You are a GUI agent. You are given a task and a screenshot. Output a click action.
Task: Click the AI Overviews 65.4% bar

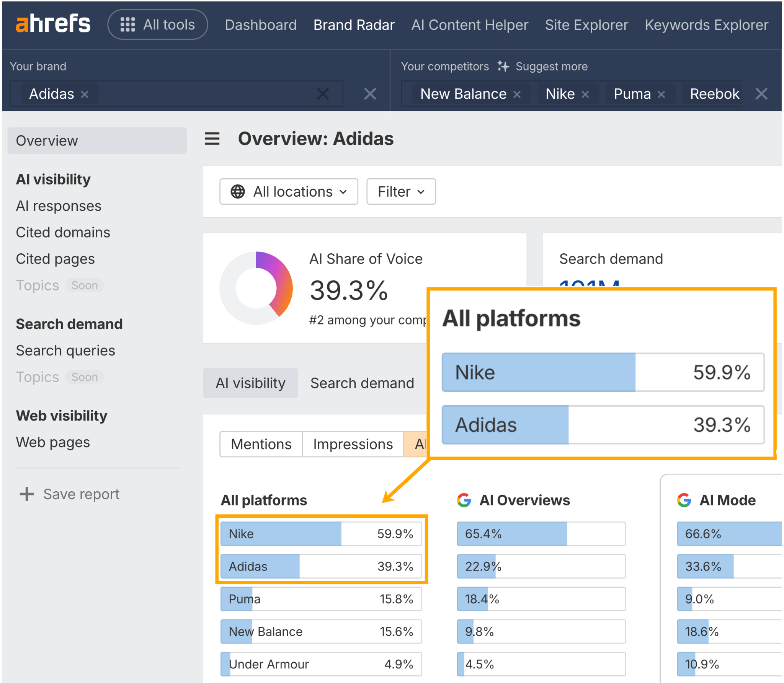click(x=541, y=534)
